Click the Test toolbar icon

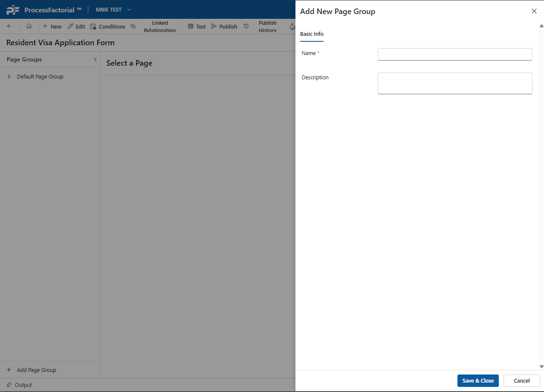[x=191, y=26]
